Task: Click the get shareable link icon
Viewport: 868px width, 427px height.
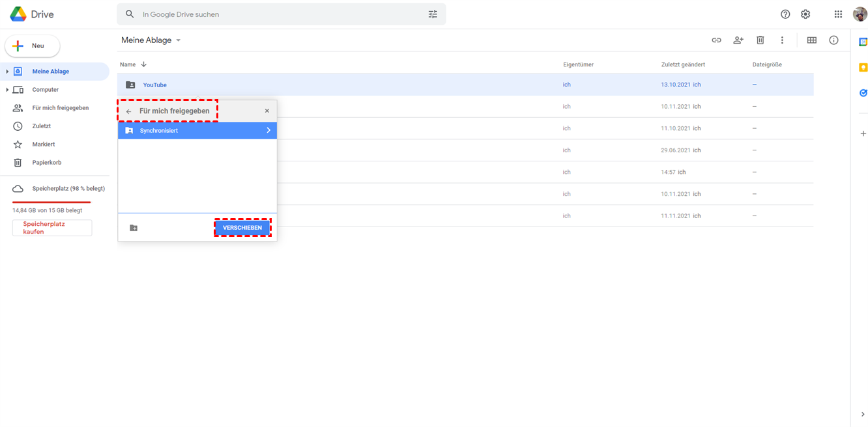Action: coord(716,40)
